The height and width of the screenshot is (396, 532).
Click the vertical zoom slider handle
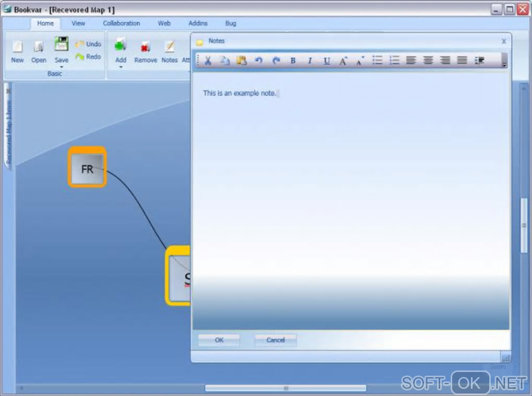[x=524, y=225]
